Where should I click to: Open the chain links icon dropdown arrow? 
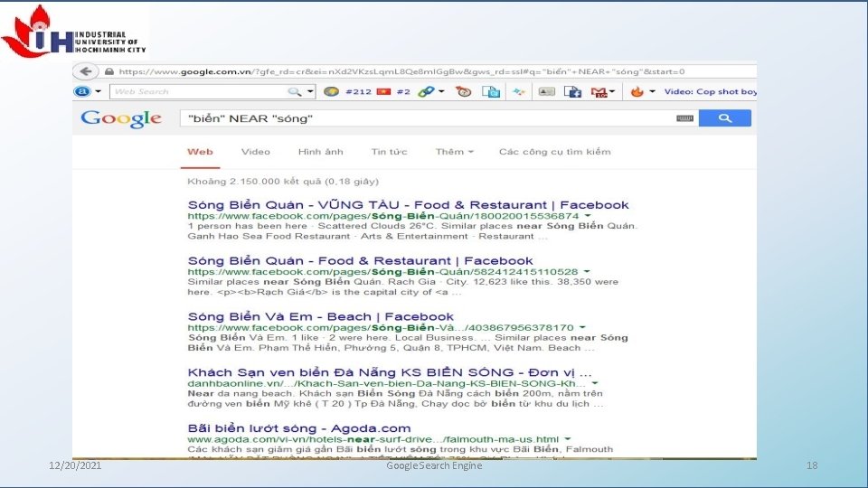point(441,91)
